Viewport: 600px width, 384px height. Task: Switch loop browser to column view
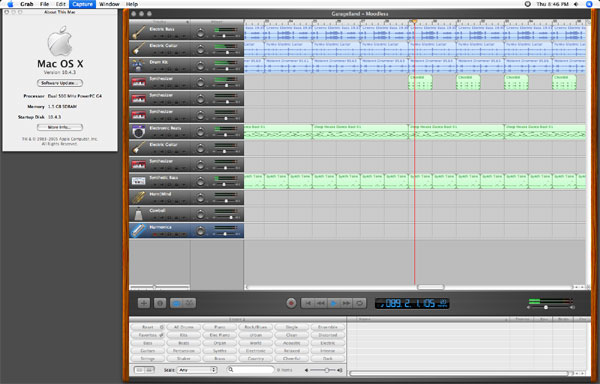tap(140, 370)
